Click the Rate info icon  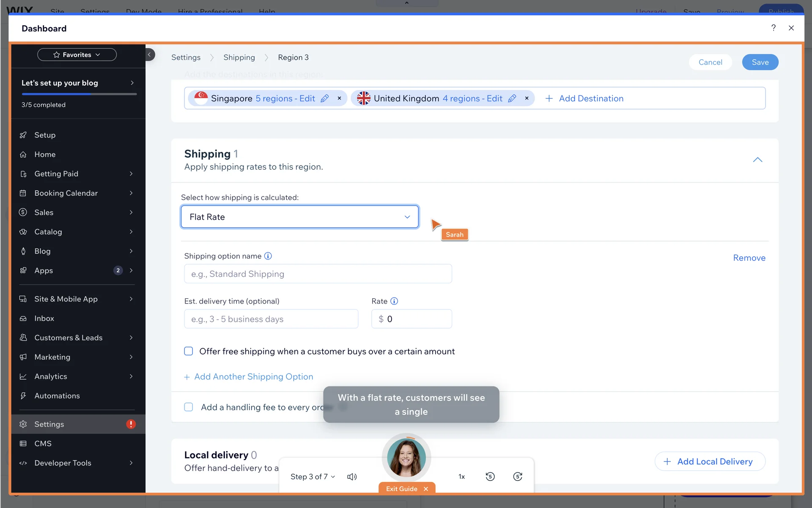click(394, 301)
